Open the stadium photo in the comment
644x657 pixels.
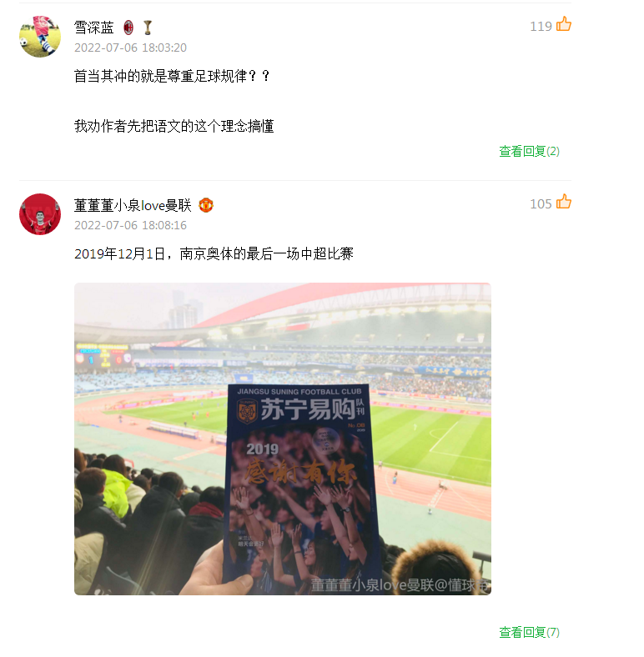283,439
